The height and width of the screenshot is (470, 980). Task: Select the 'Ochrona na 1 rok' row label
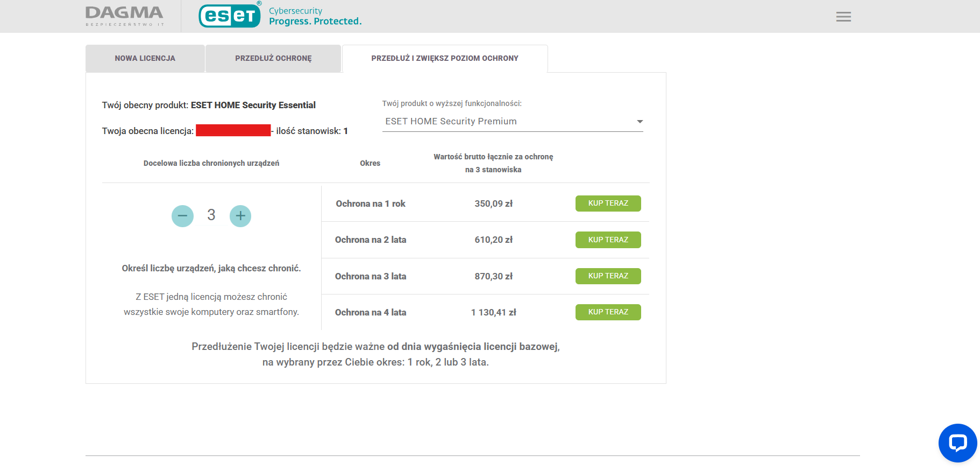(x=371, y=204)
